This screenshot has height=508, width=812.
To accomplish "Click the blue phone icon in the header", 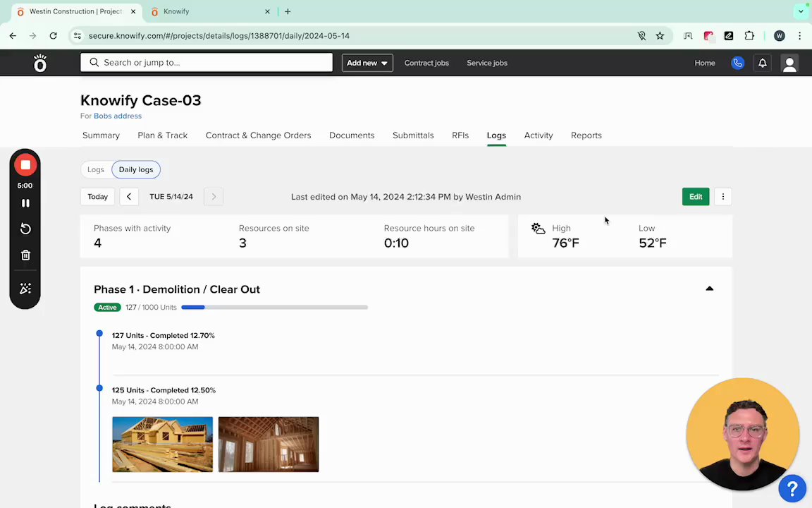I will pos(737,63).
